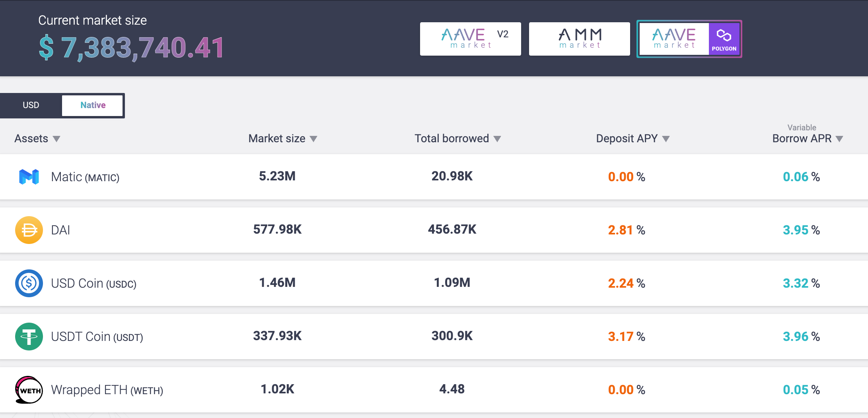Screen dimensions: 868x418
Task: Open the USDT Coin (USDT) asset
Action: pos(97,337)
